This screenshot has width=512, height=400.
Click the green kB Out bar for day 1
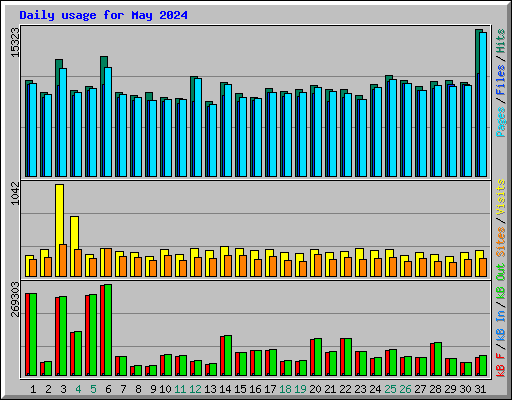click(x=33, y=335)
